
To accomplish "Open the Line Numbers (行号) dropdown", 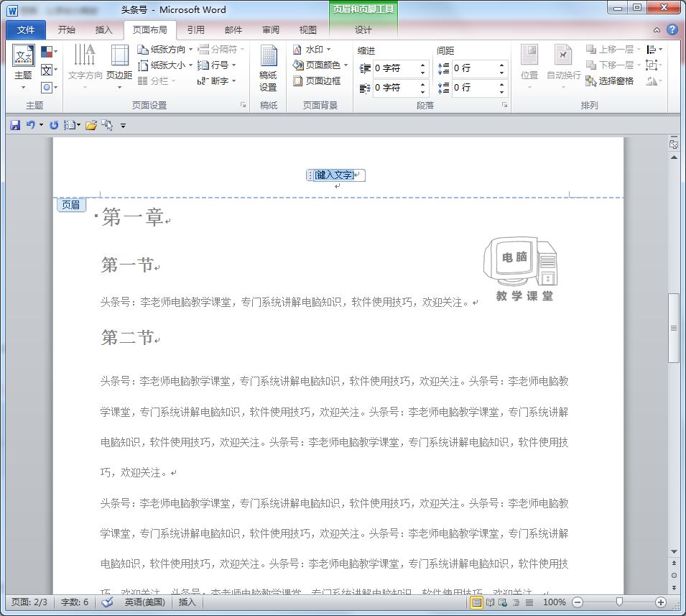I will (x=216, y=65).
